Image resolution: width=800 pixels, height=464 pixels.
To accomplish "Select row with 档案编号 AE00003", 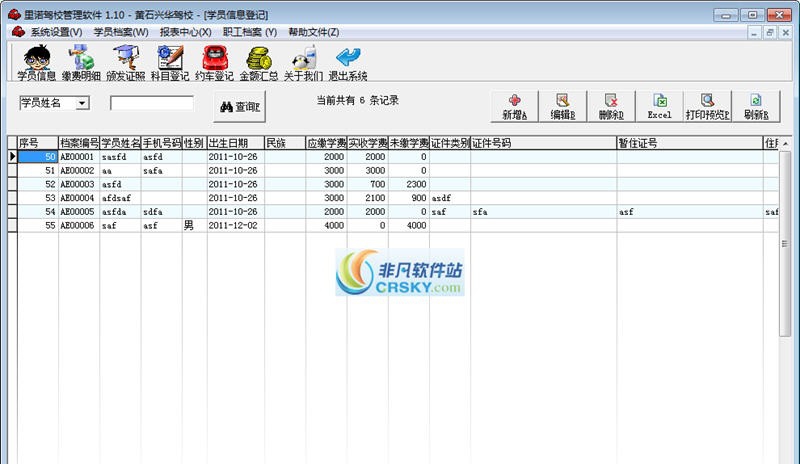I will (393, 184).
